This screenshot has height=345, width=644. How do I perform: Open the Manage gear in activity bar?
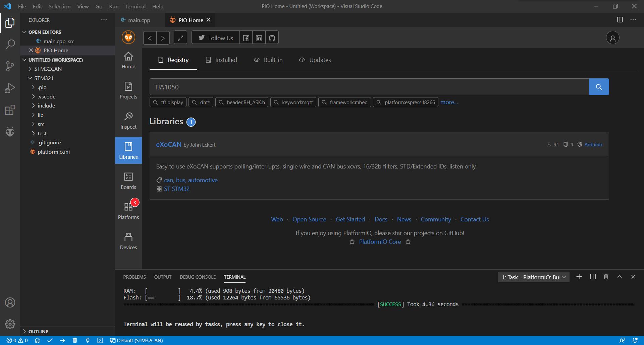[10, 324]
